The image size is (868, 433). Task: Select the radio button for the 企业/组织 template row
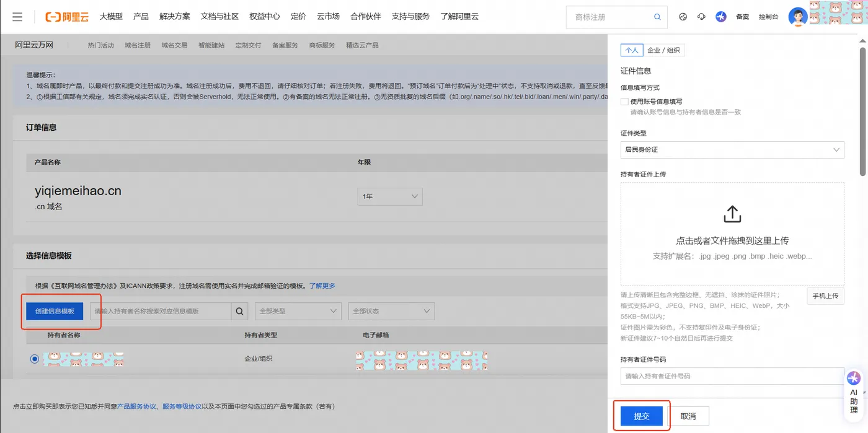[x=34, y=359]
